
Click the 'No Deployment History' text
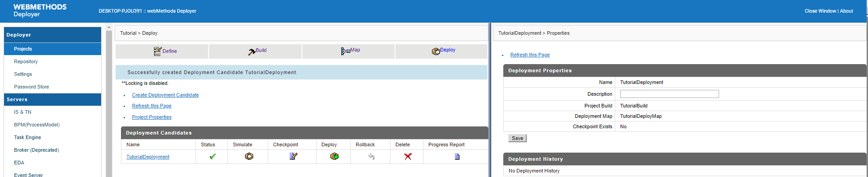pos(534,171)
